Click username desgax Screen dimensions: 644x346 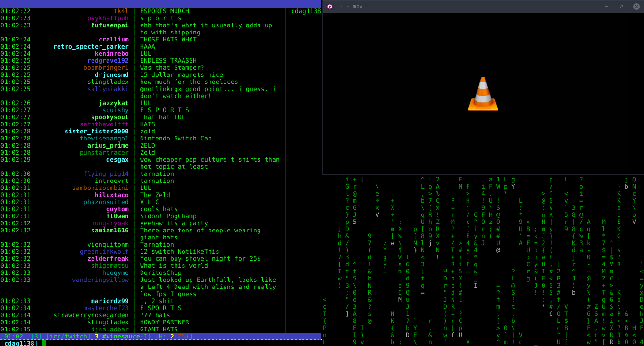pyautogui.click(x=117, y=160)
